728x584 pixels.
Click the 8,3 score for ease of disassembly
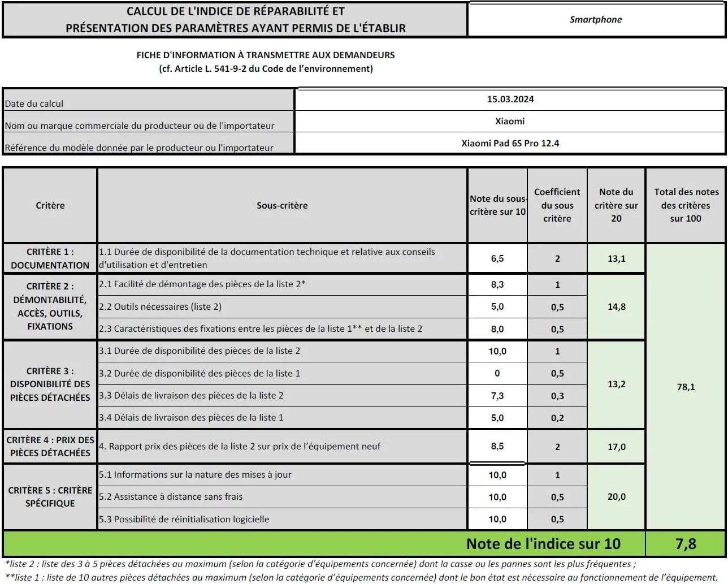pos(497,285)
